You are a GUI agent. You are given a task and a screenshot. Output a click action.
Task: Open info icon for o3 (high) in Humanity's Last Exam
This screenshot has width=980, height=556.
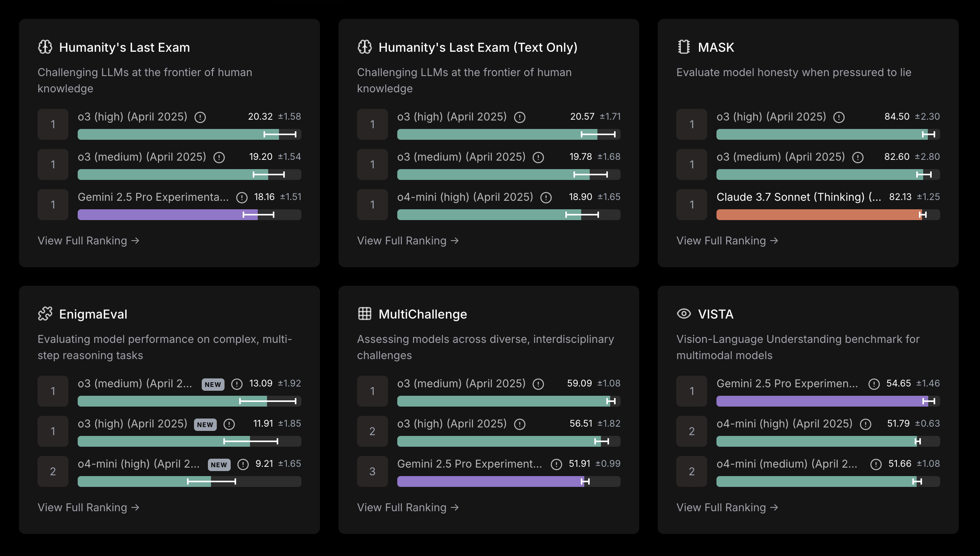click(200, 117)
